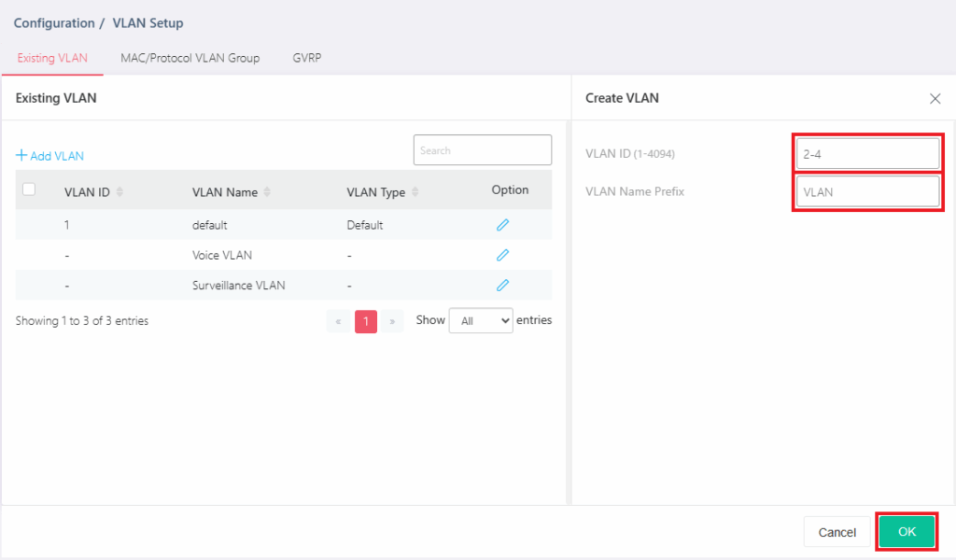Viewport: 956px width, 560px height.
Task: Click the Voice VLAN edit pencil icon
Action: pyautogui.click(x=502, y=255)
